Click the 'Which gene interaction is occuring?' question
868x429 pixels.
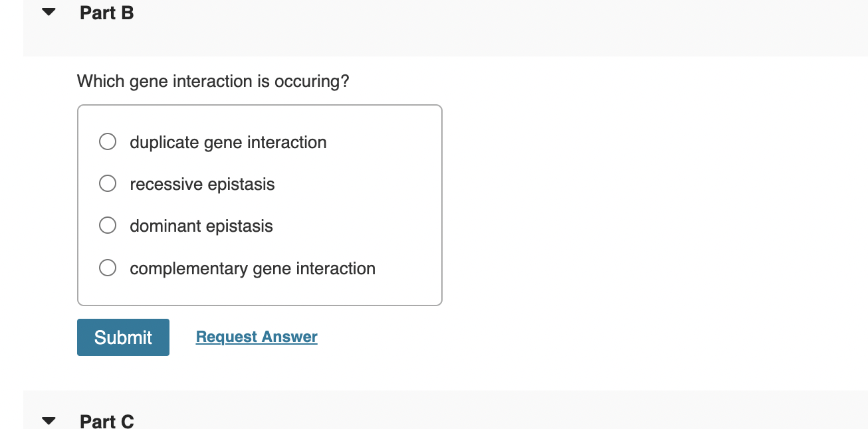(213, 82)
